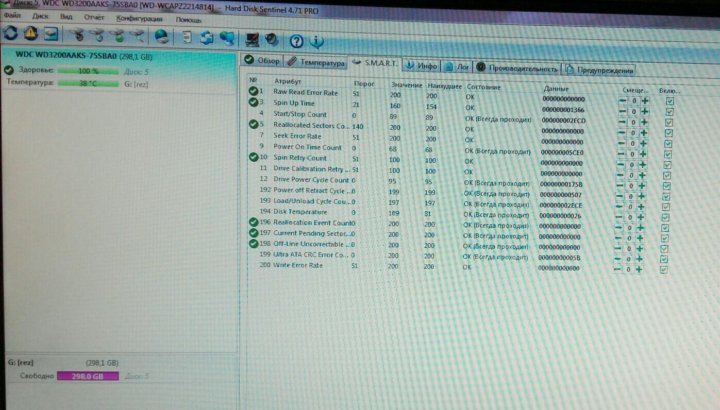Image resolution: width=720 pixels, height=410 pixels.
Task: Toggle enable checkbox for Ultra ATA CRC Error
Action: (x=664, y=259)
